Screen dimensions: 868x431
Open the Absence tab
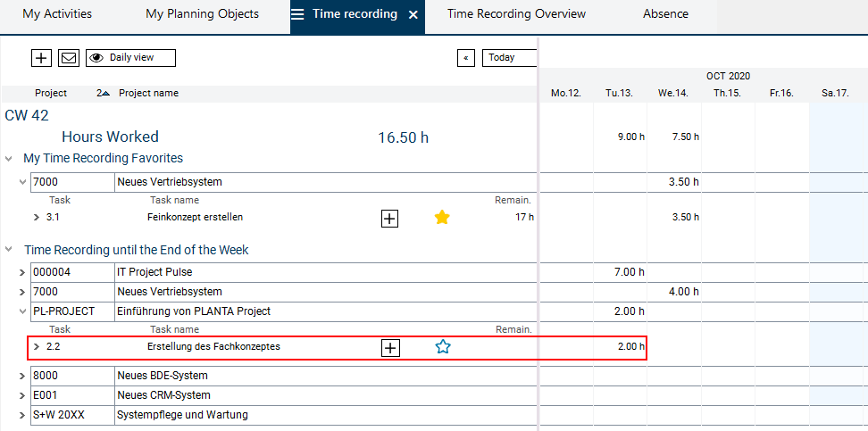[665, 14]
